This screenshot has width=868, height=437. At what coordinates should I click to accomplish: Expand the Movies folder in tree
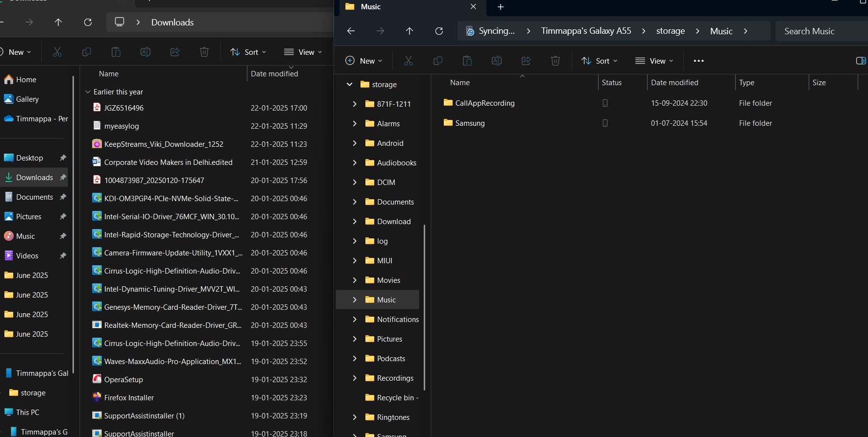(355, 280)
